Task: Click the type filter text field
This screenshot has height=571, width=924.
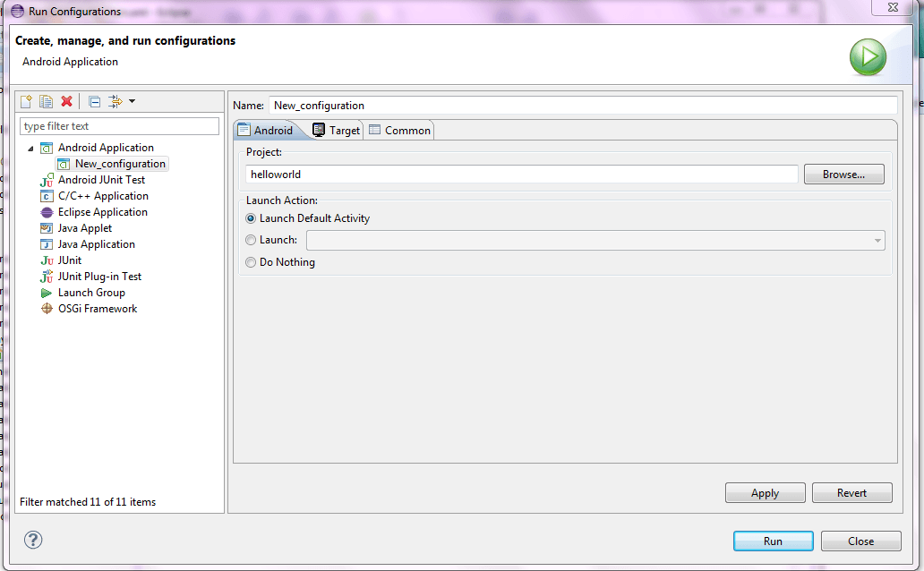Action: (x=119, y=126)
